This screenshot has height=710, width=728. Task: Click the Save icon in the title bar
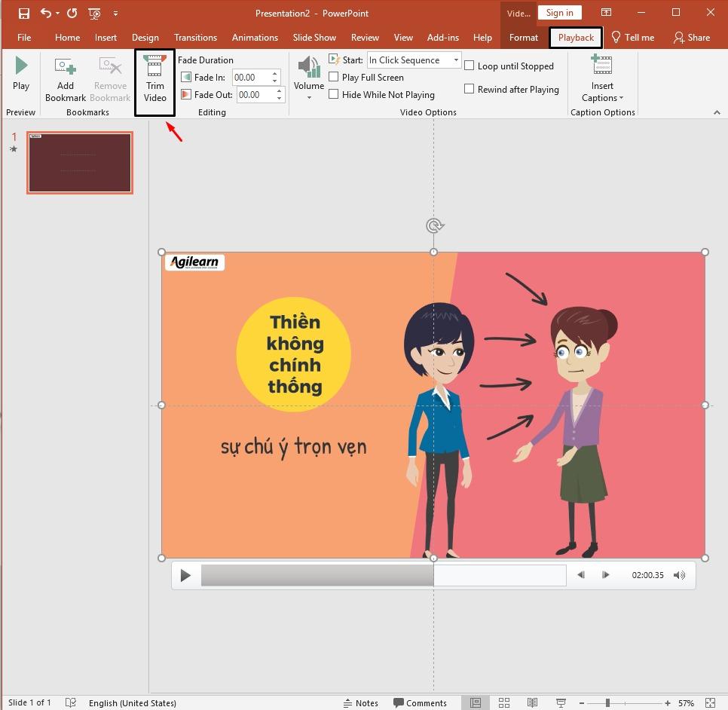(23, 13)
